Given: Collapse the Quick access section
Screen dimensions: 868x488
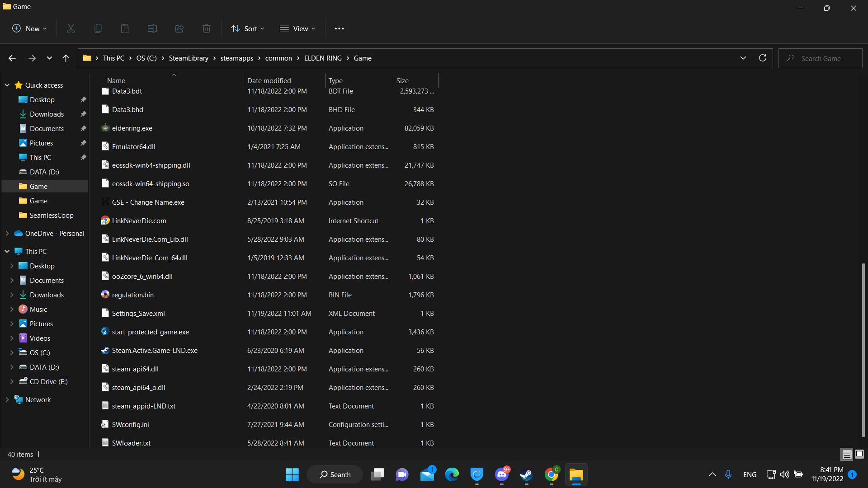Looking at the screenshot, I should tap(7, 85).
